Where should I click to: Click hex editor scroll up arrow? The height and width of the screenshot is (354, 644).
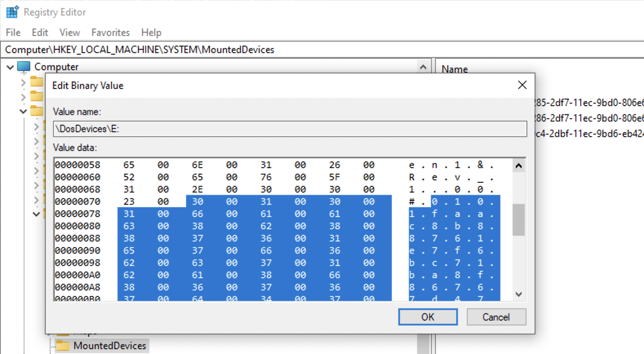(519, 166)
